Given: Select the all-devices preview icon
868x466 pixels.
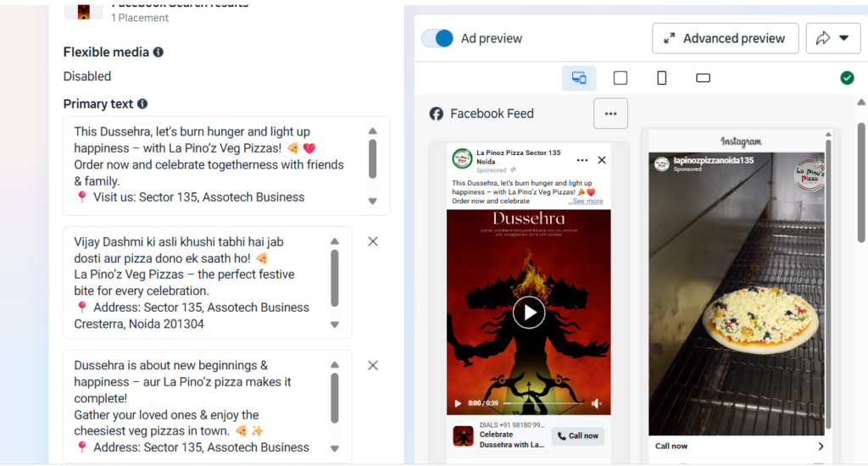Looking at the screenshot, I should click(x=579, y=78).
